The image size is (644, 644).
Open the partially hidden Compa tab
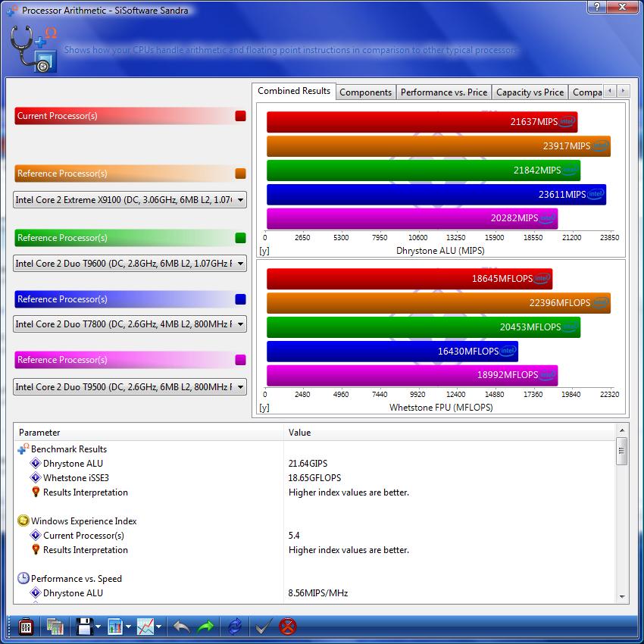pyautogui.click(x=586, y=92)
